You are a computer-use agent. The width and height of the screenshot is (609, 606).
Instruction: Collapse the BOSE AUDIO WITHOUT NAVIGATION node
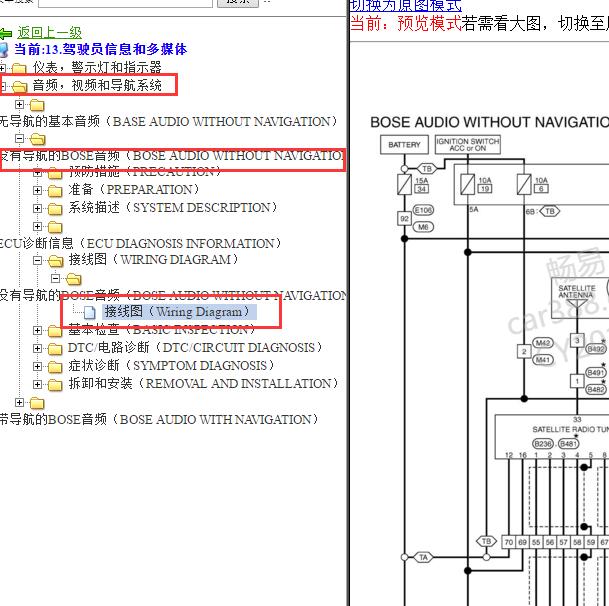pos(19,138)
